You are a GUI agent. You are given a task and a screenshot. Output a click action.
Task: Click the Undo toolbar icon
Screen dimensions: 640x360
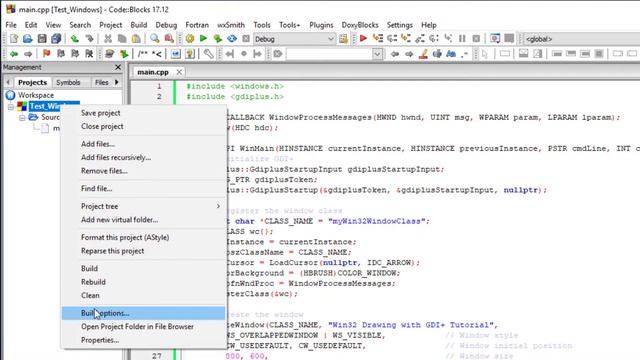[x=75, y=39]
